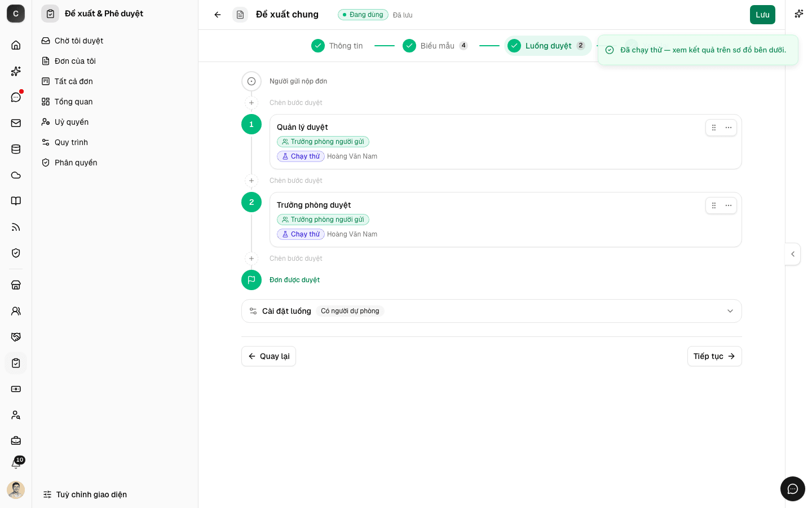The height and width of the screenshot is (508, 812).
Task: Insert approval step after Trưởng phòng duyệt
Action: pos(251,259)
